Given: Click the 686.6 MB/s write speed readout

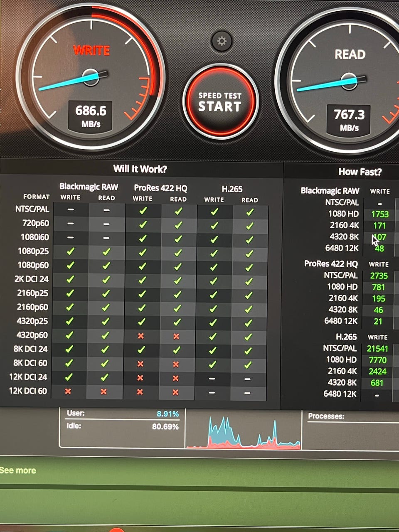Looking at the screenshot, I should pos(91,116).
